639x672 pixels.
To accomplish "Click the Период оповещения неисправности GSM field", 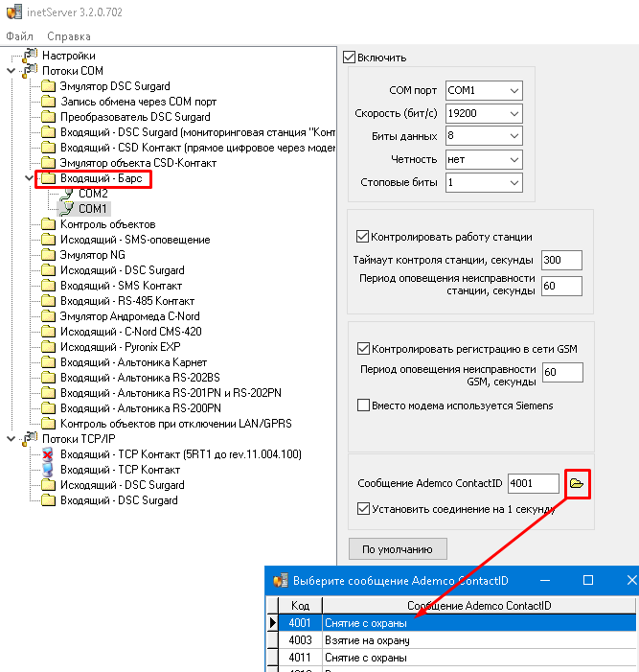I will (x=562, y=372).
